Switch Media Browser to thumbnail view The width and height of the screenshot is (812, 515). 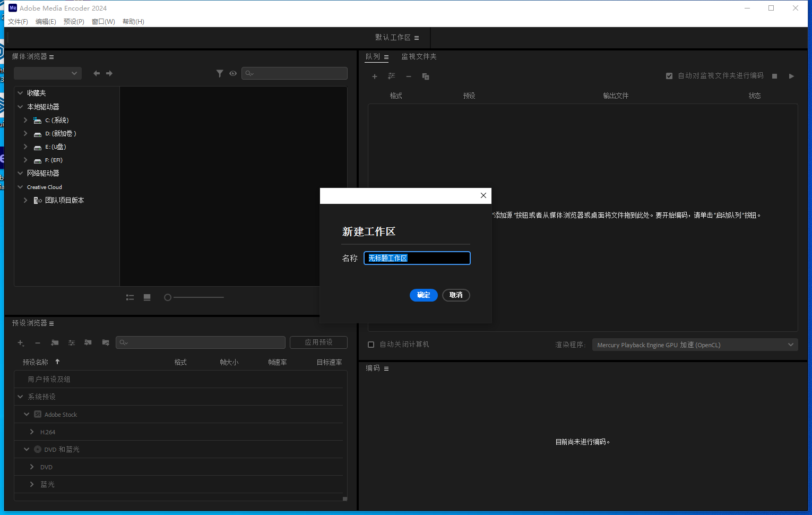pos(147,297)
